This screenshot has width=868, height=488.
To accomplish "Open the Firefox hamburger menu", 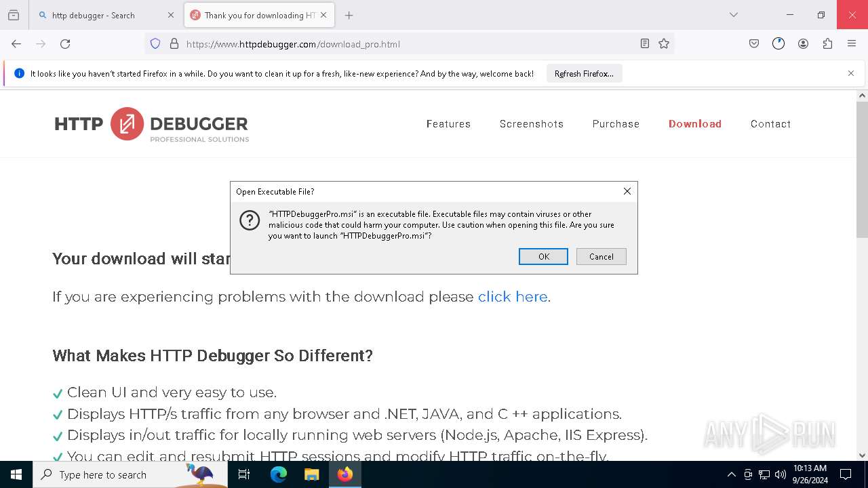I will click(x=852, y=44).
